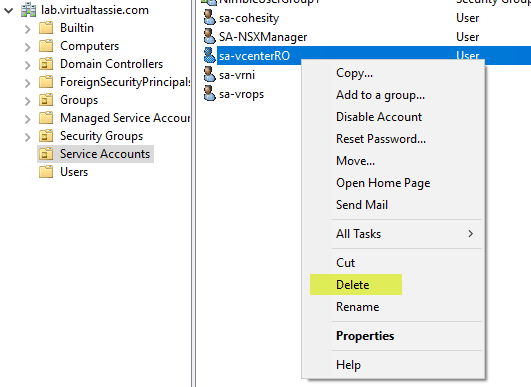Image resolution: width=531 pixels, height=387 pixels.
Task: Click the lab.virtualtassie.com domain icon
Action: [x=28, y=10]
